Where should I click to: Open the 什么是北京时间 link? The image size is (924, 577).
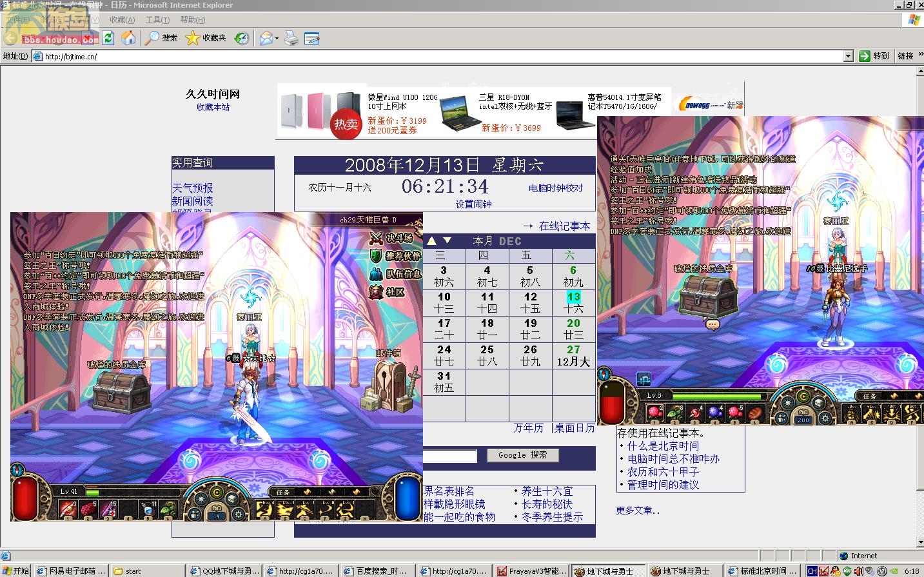[663, 446]
